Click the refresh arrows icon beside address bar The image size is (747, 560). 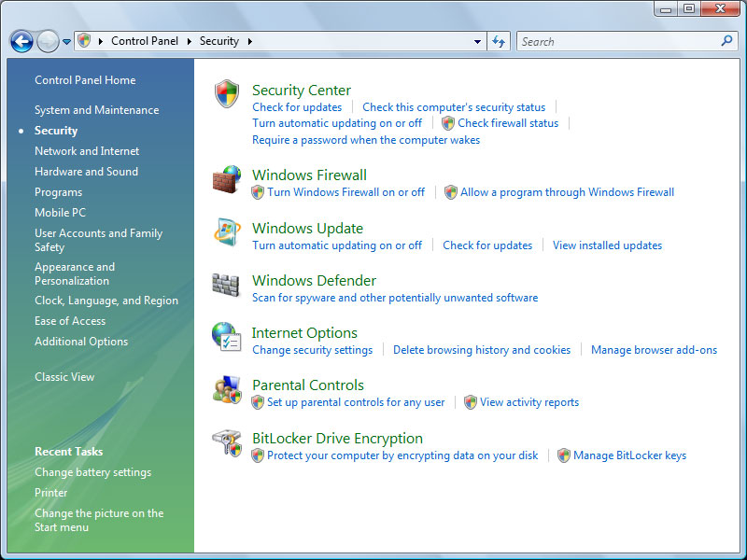click(499, 41)
